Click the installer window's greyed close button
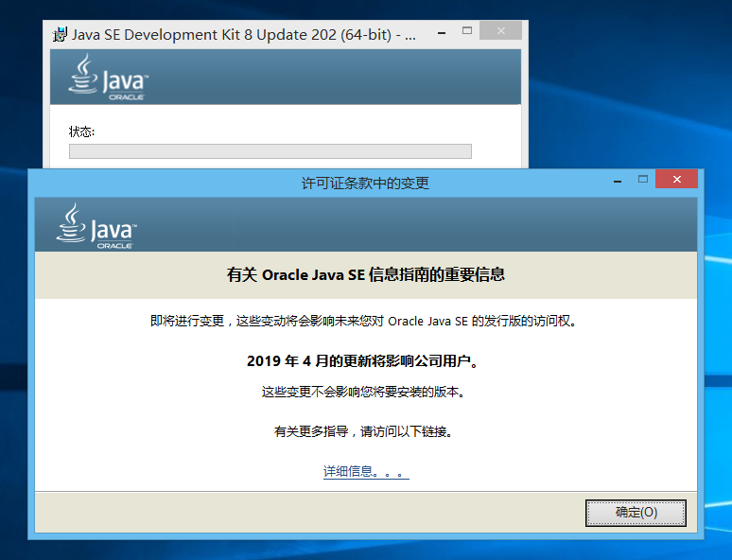 [x=500, y=32]
